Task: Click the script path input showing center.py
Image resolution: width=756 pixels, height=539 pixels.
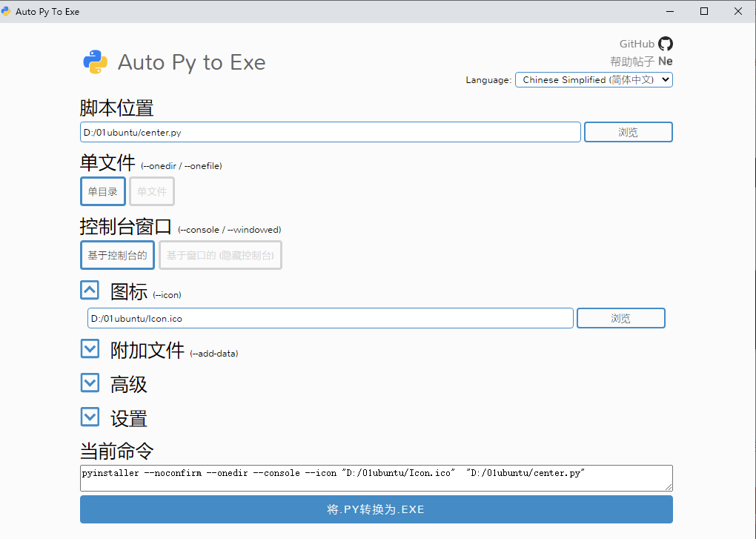Action: tap(329, 131)
